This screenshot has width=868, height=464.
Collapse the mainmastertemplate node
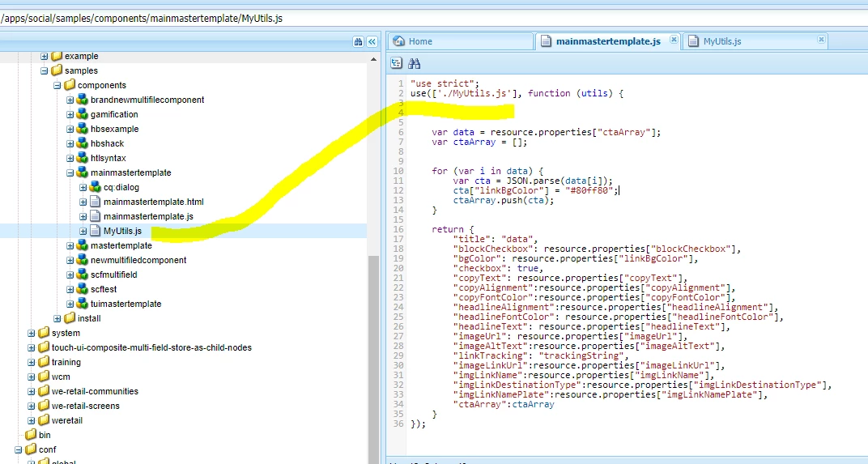(x=70, y=172)
